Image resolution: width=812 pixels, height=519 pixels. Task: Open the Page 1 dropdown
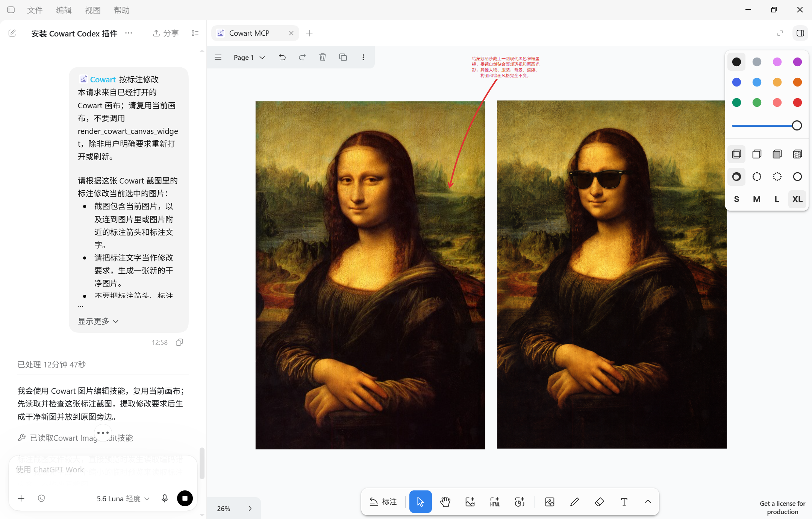(249, 57)
